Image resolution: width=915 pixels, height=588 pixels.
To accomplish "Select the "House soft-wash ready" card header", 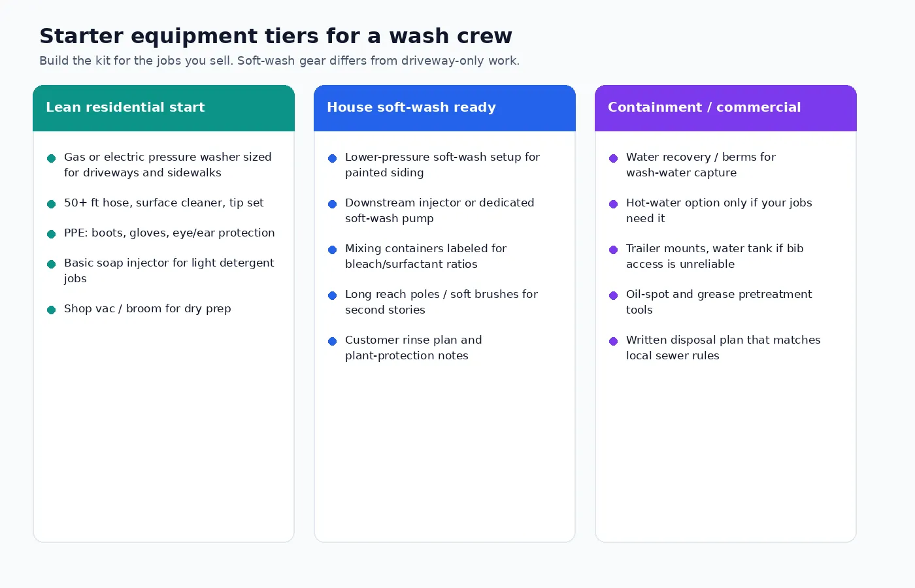I will pyautogui.click(x=444, y=108).
